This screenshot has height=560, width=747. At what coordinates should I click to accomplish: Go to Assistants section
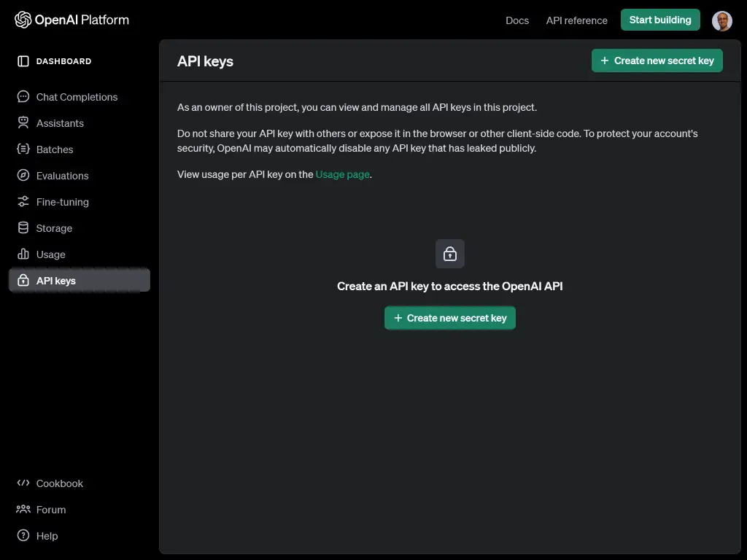(79, 122)
